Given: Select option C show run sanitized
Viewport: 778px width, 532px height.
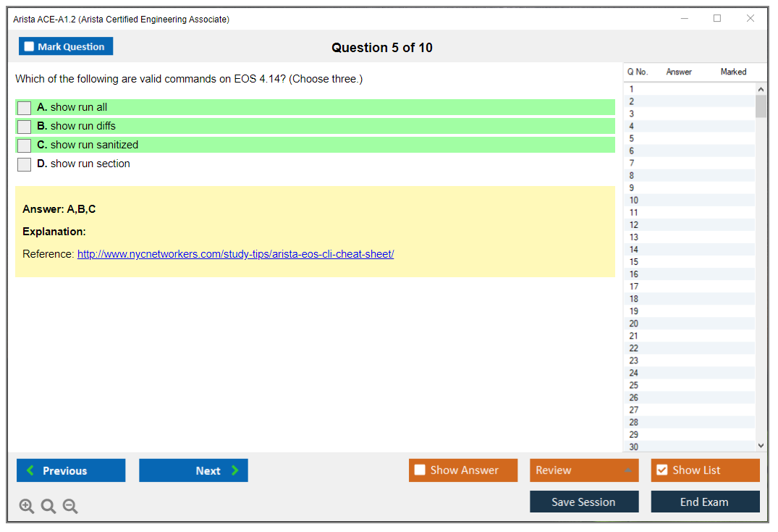Looking at the screenshot, I should click(x=25, y=145).
